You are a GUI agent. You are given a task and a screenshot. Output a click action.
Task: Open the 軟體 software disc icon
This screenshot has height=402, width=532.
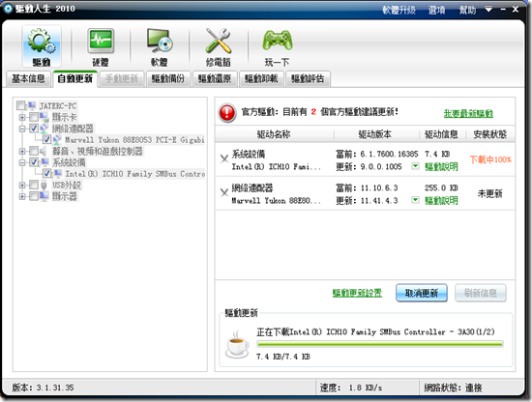coord(160,46)
